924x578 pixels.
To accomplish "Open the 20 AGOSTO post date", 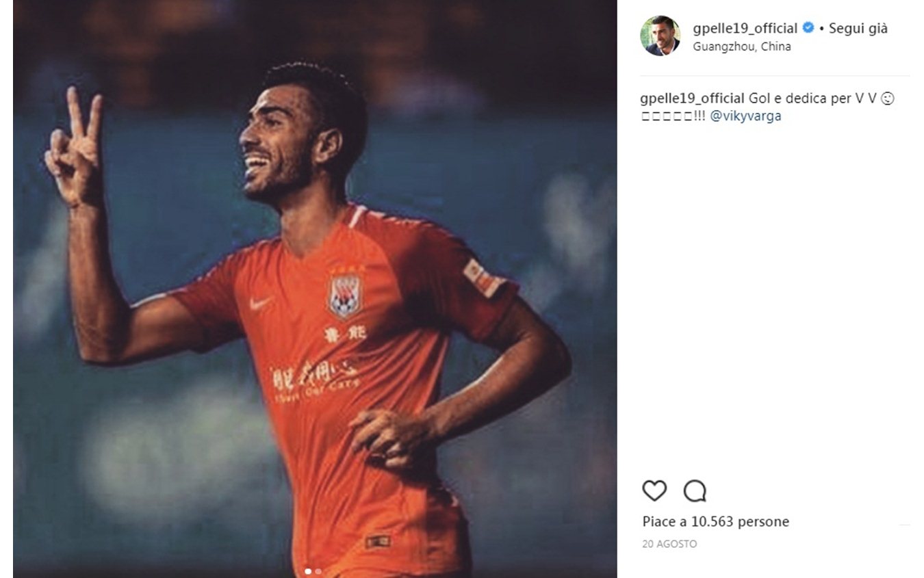I will point(669,544).
